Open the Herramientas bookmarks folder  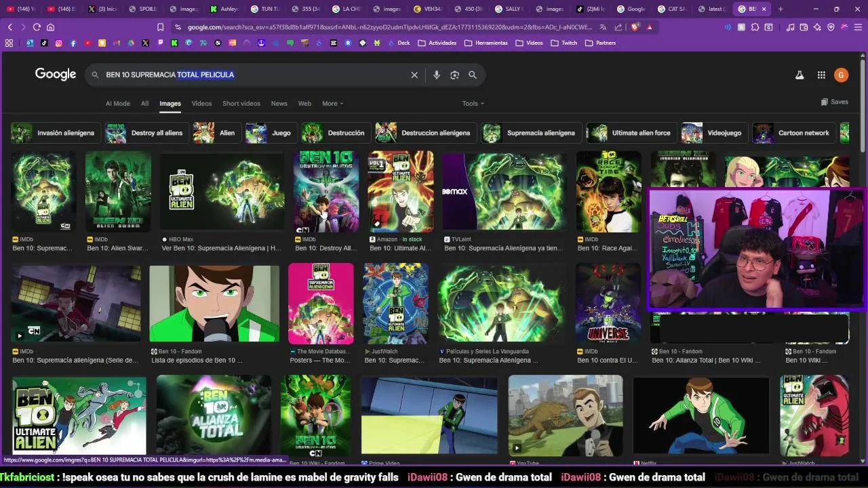click(486, 43)
